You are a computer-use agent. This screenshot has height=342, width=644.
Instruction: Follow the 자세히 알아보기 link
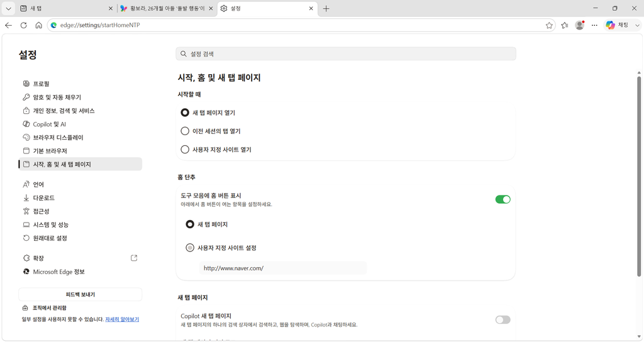[122, 319]
